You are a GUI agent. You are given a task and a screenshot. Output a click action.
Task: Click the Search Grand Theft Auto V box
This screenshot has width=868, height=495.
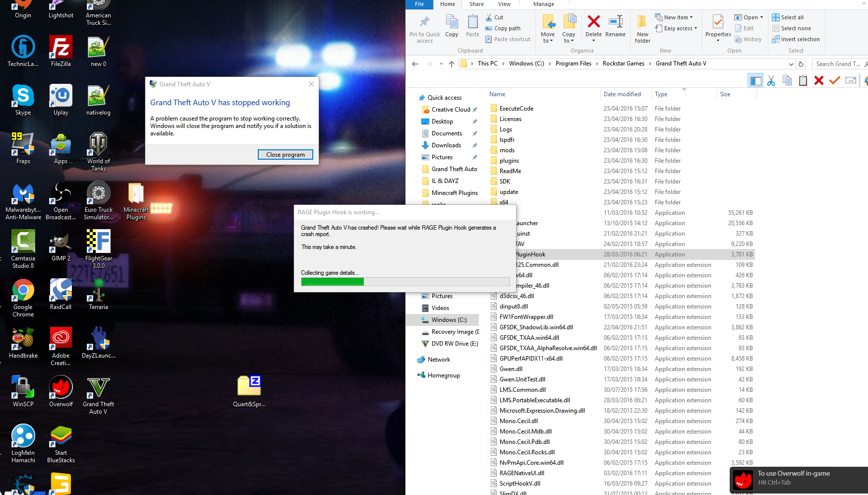tap(839, 64)
